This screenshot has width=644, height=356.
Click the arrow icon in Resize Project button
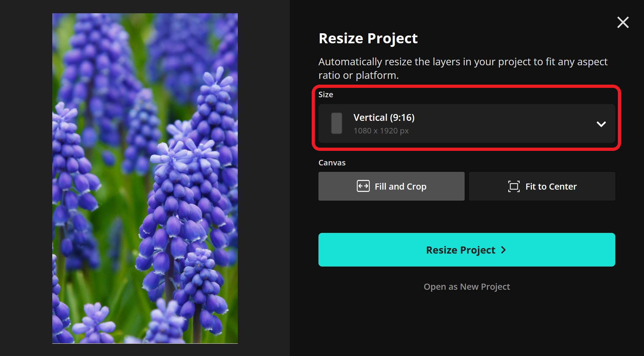[x=503, y=250]
